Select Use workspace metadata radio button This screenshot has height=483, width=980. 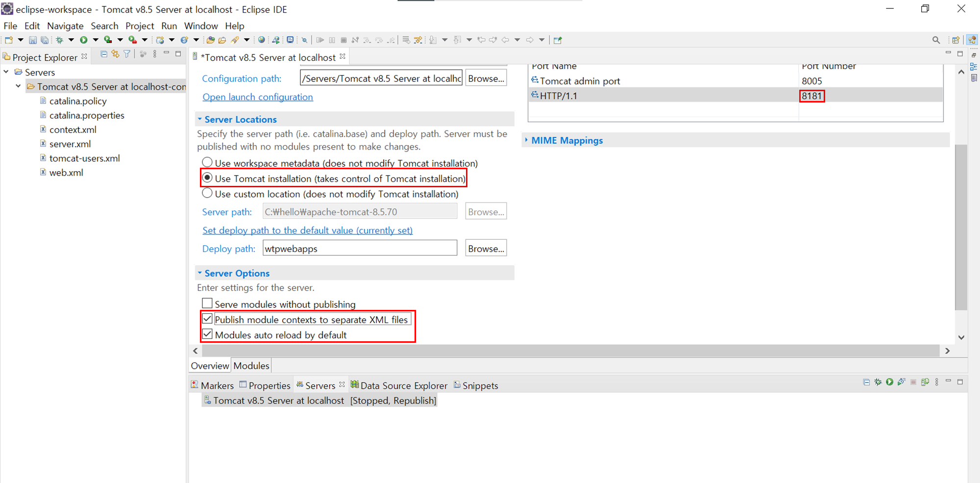pyautogui.click(x=207, y=162)
